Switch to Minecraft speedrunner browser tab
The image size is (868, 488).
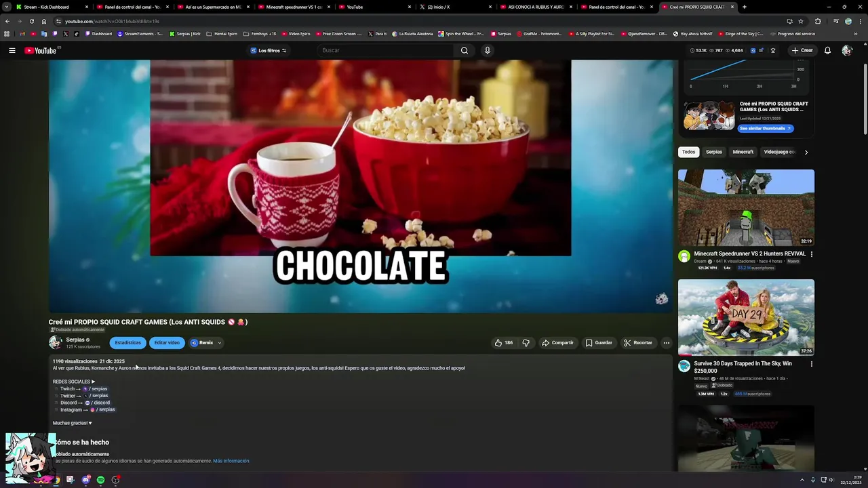(x=294, y=7)
